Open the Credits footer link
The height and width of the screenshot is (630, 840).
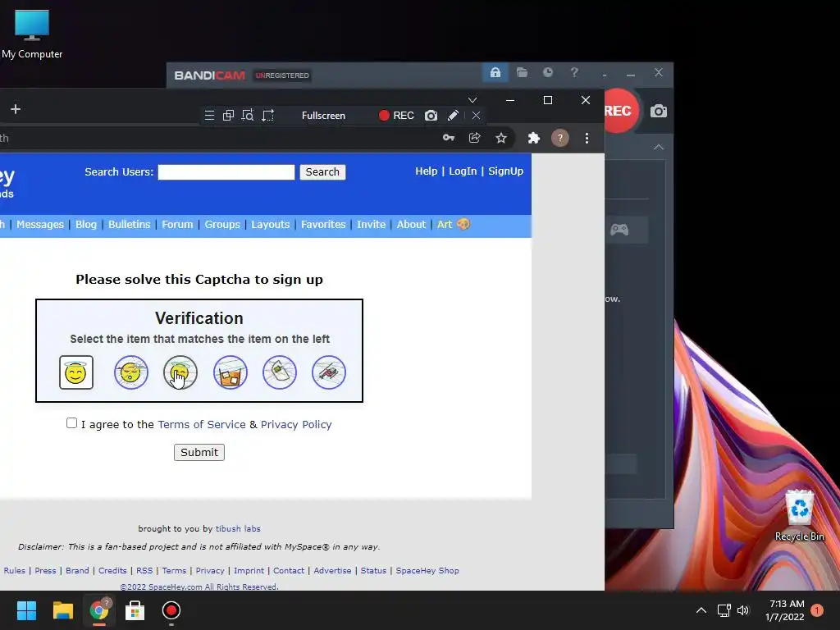click(112, 571)
